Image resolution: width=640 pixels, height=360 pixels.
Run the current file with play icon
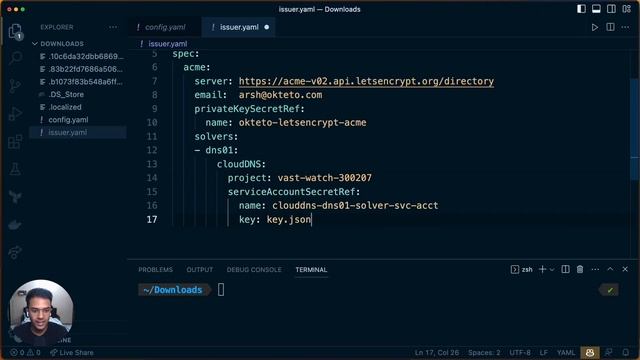click(x=595, y=27)
